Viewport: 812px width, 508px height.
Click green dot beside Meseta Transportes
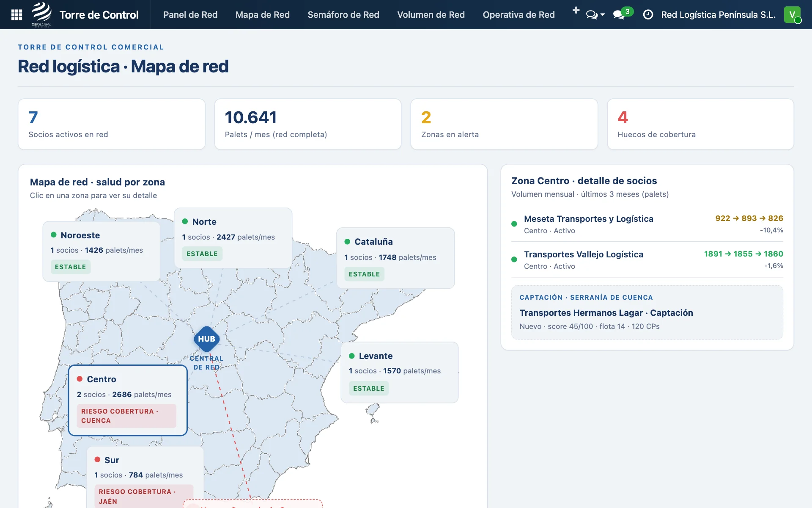coord(514,224)
